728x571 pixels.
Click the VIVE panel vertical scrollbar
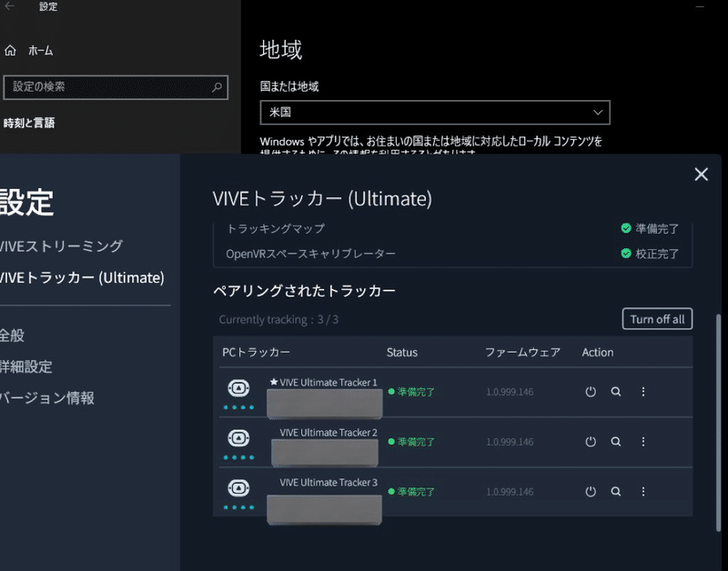pyautogui.click(x=719, y=422)
